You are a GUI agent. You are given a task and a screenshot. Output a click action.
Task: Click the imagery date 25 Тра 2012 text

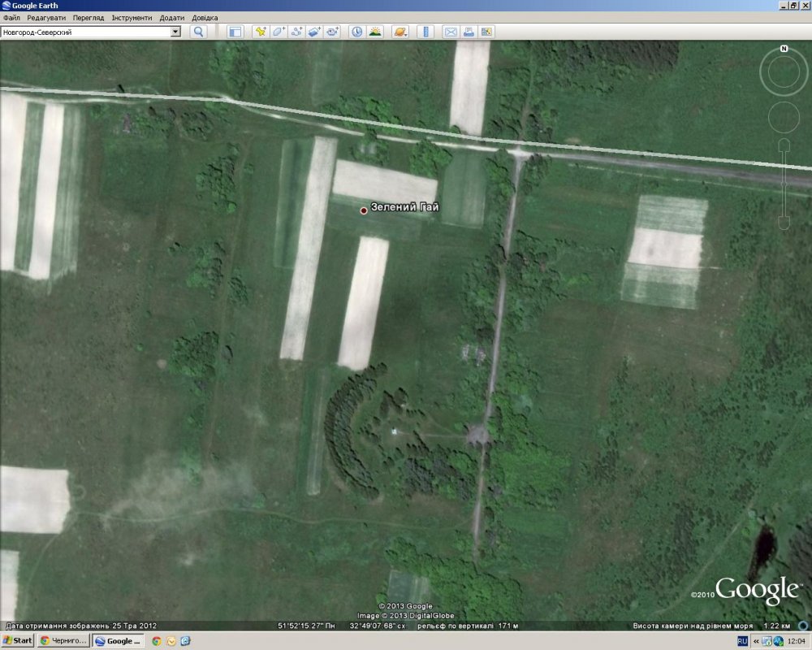pos(134,626)
